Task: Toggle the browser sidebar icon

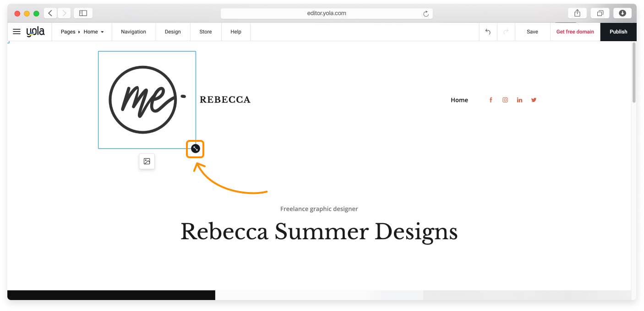Action: tap(83, 13)
